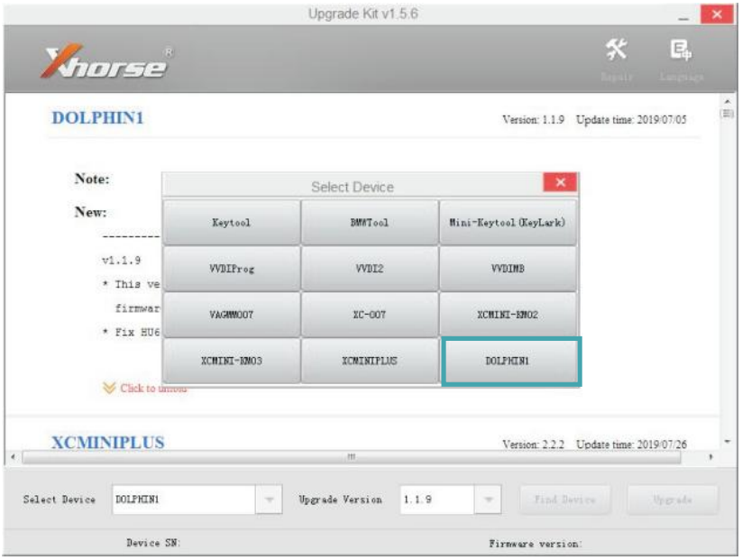Choose the XCMINI-EM02 device button

(x=508, y=315)
